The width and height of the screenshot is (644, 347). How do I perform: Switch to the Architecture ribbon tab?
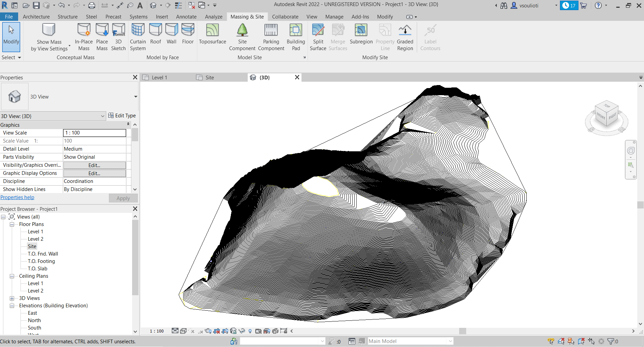[x=36, y=17]
